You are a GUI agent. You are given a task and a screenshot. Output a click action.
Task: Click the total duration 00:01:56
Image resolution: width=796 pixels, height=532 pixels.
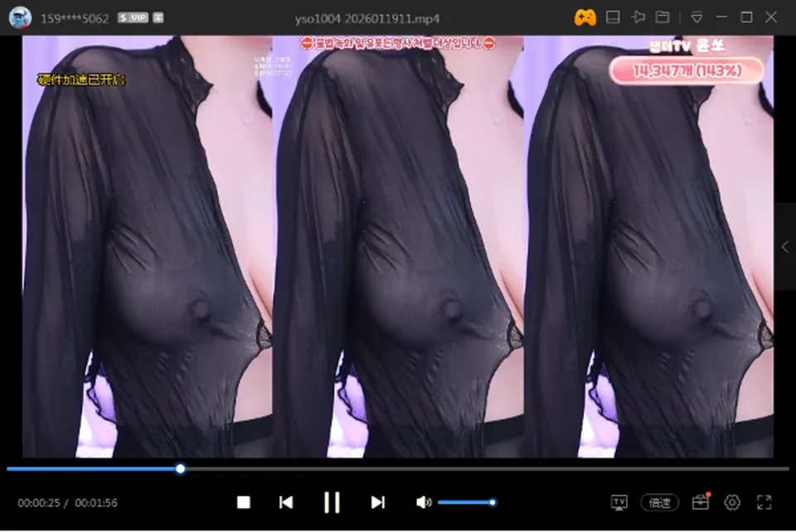[96, 503]
